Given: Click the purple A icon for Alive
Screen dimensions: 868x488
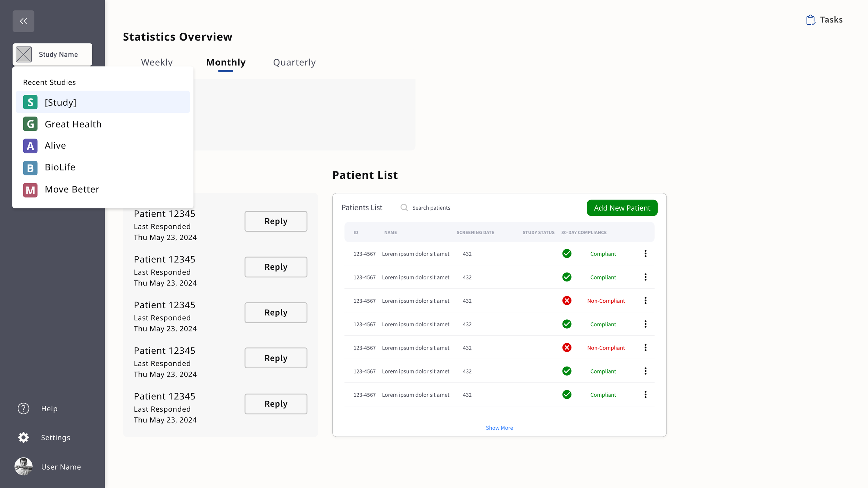Looking at the screenshot, I should tap(30, 146).
